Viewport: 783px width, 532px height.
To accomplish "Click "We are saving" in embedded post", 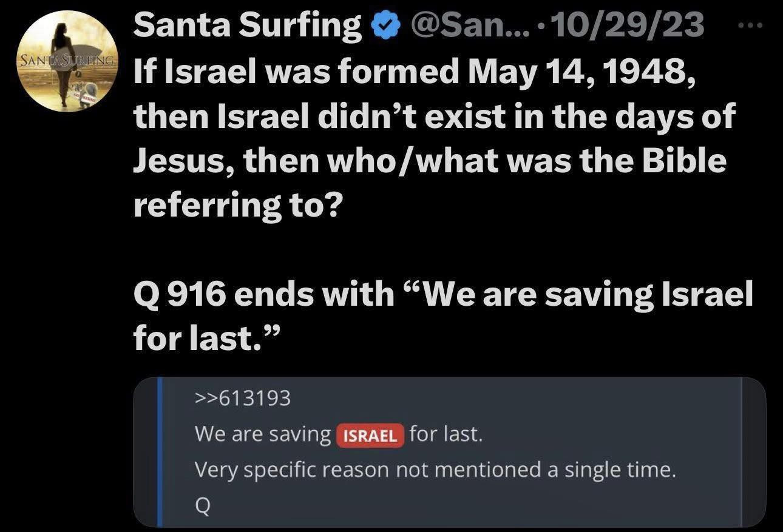I will pyautogui.click(x=262, y=434).
